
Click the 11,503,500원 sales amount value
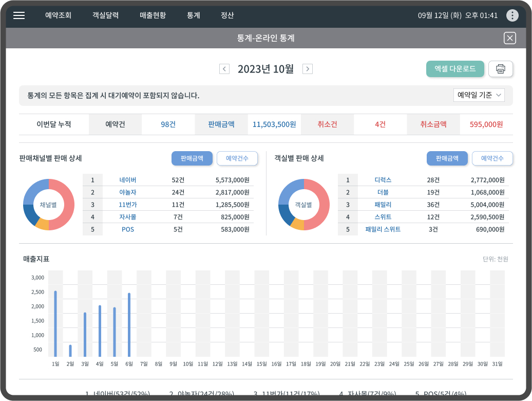274,124
